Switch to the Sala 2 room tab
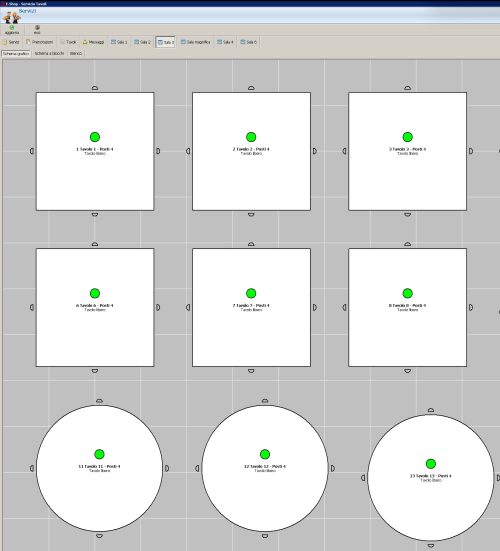Image resolution: width=500 pixels, height=551 pixels. pos(142,42)
